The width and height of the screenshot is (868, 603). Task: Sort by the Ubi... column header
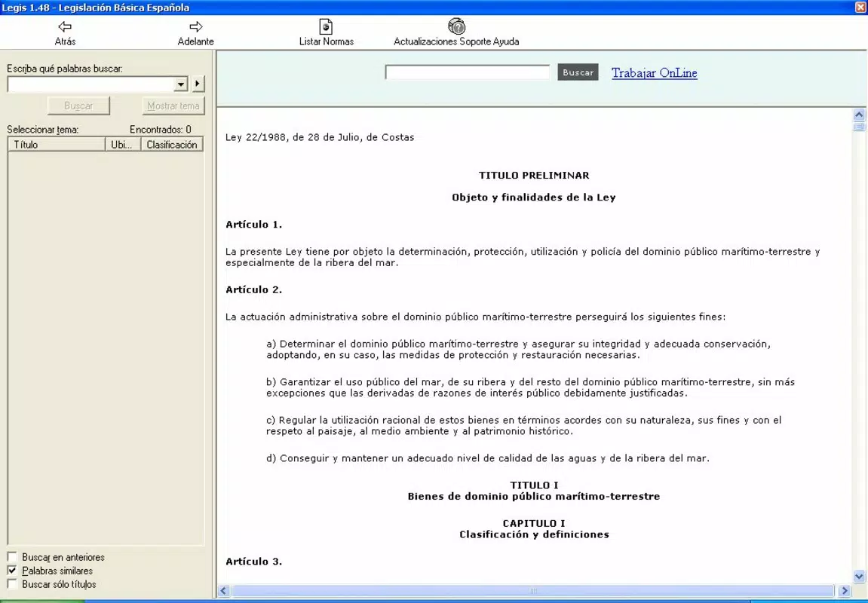point(123,145)
